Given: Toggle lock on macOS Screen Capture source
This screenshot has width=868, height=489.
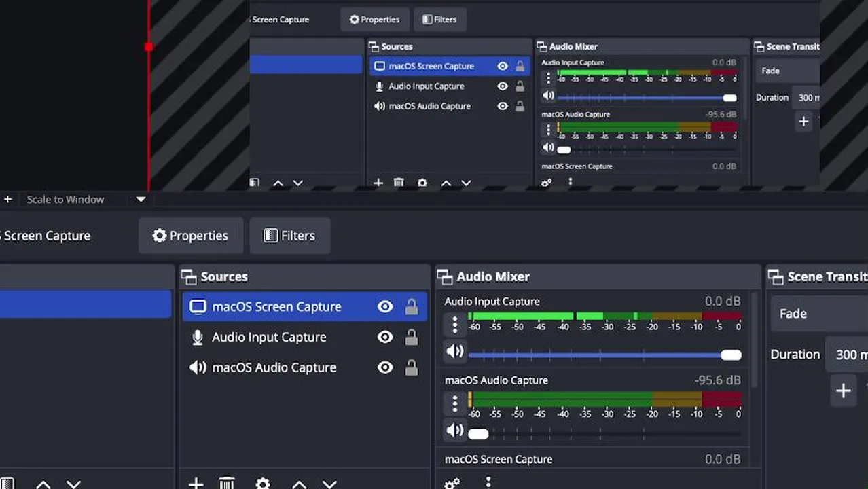Looking at the screenshot, I should tap(412, 307).
